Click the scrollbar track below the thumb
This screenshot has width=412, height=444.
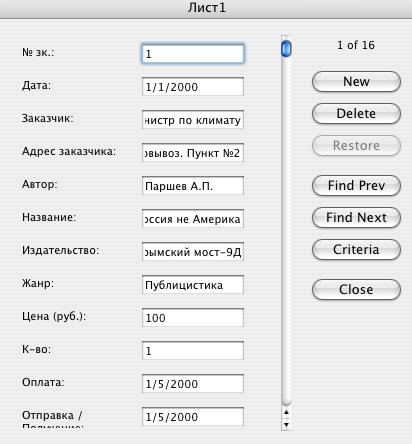pyautogui.click(x=286, y=230)
